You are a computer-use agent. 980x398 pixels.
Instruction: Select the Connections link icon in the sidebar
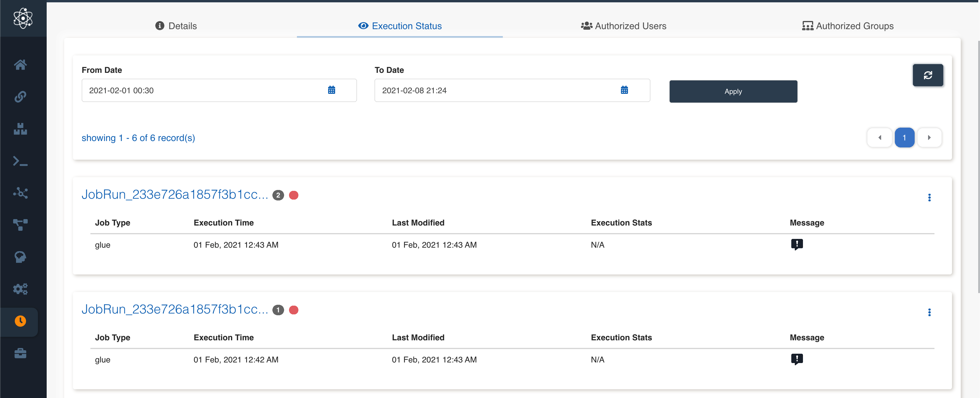click(x=20, y=96)
